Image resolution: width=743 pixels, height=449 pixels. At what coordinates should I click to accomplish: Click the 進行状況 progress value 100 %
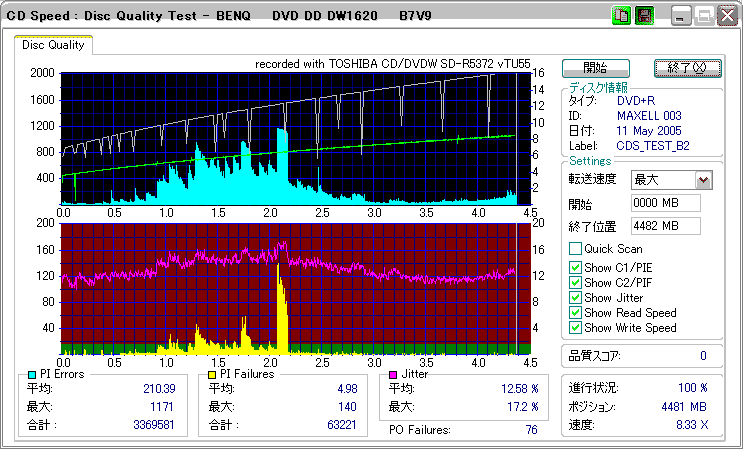693,388
